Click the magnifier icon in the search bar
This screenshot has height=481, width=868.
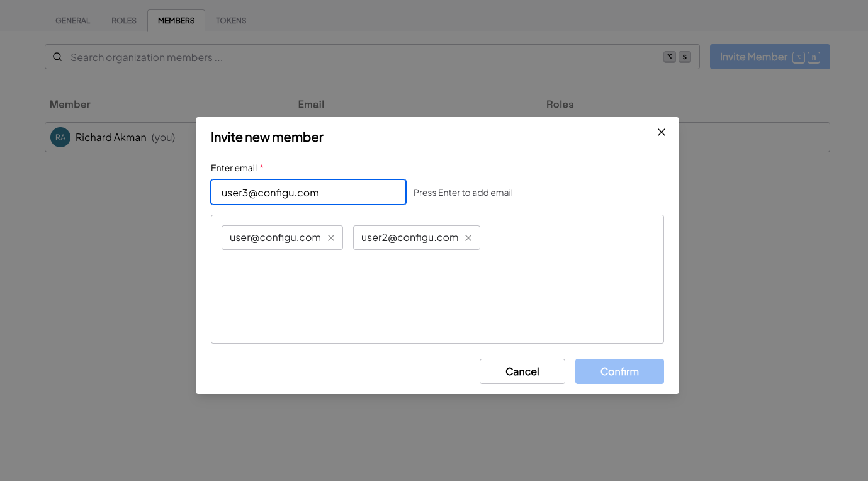pyautogui.click(x=57, y=57)
